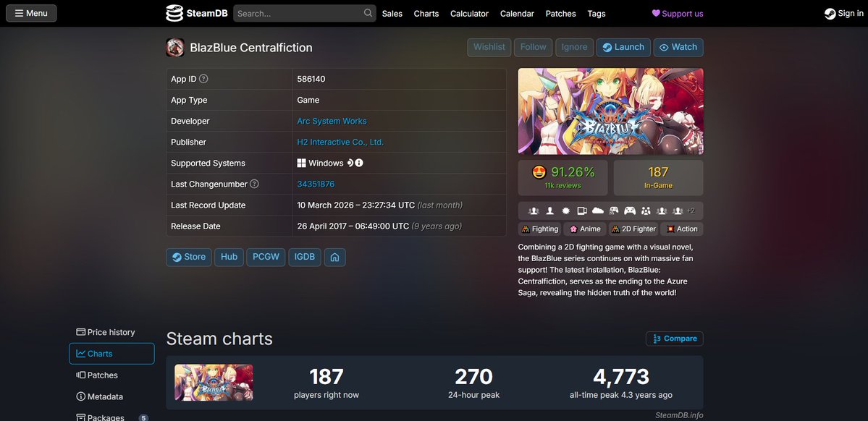Open Calendar in the top navigation

(x=517, y=14)
